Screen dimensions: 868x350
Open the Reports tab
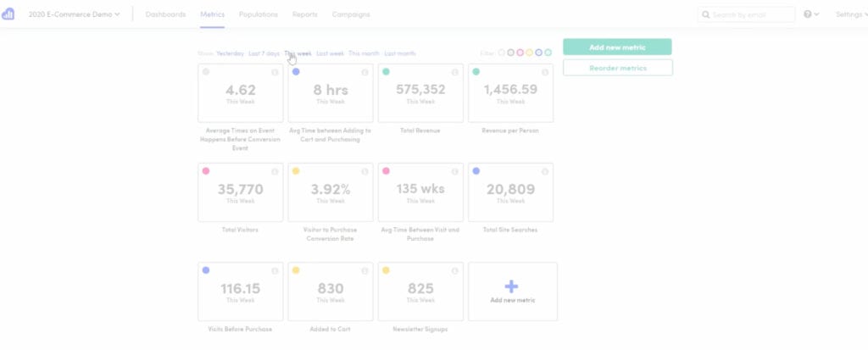pos(305,14)
